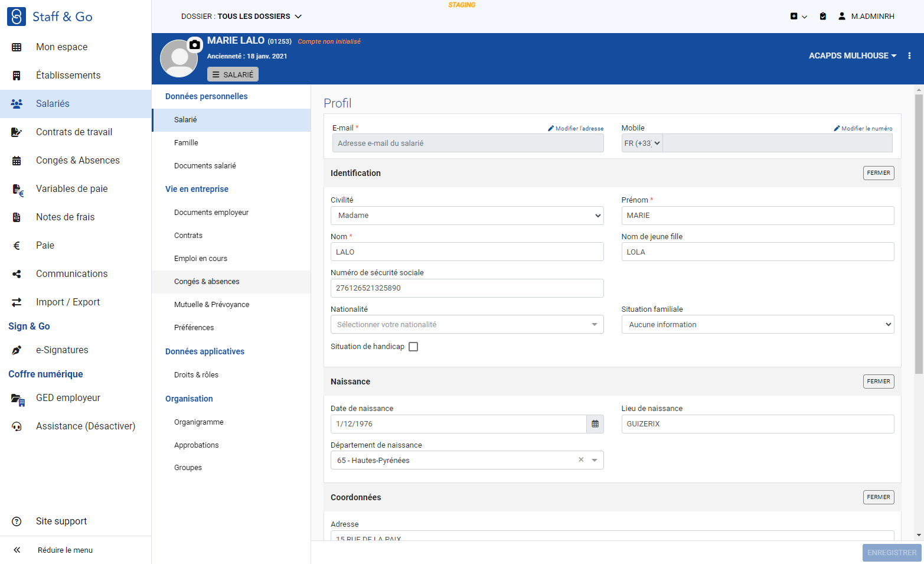Collapse the Naissance section with FERMER
The height and width of the screenshot is (564, 924).
pyautogui.click(x=879, y=382)
